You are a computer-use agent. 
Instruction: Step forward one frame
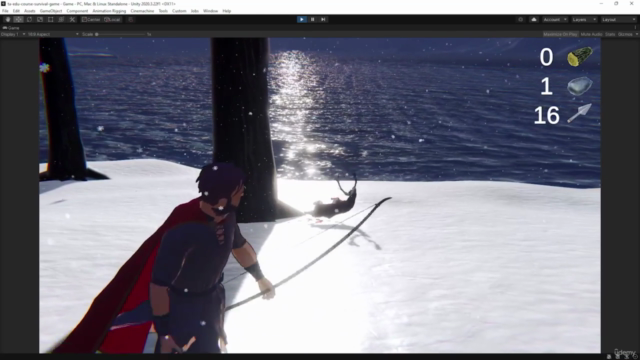coord(323,19)
